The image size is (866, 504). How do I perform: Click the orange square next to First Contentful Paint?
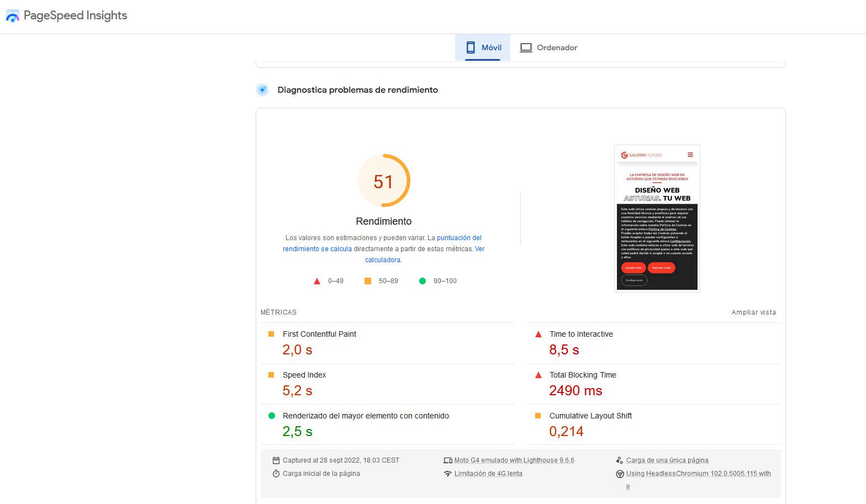(x=271, y=334)
